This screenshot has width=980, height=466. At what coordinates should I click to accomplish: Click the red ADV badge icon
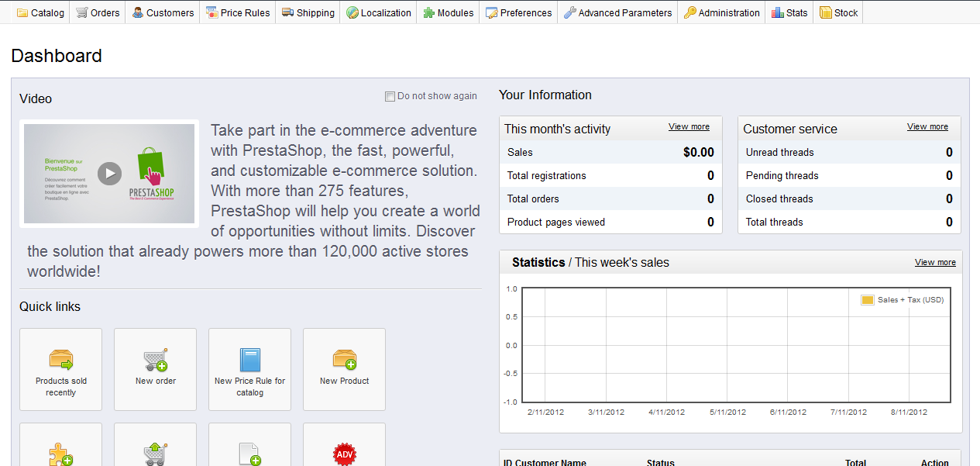click(x=344, y=454)
